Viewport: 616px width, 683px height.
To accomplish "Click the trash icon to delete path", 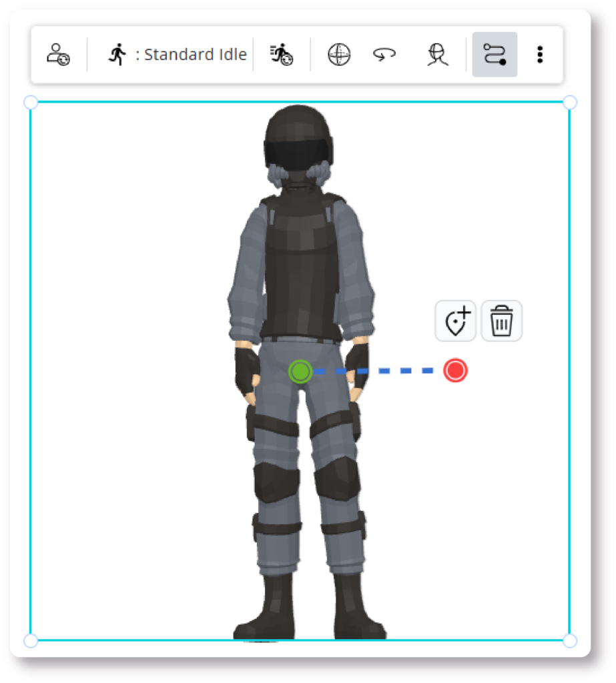I will pyautogui.click(x=501, y=320).
